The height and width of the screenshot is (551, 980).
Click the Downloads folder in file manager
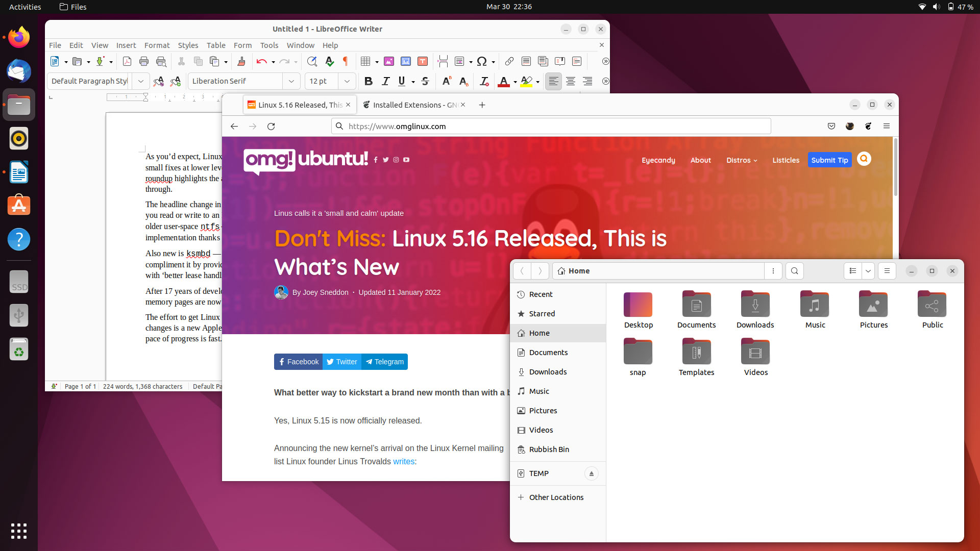[x=755, y=310]
